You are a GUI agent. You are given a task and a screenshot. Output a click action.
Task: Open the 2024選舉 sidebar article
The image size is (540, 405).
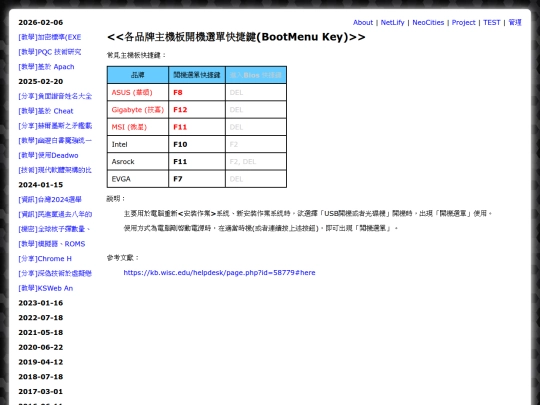click(50, 200)
